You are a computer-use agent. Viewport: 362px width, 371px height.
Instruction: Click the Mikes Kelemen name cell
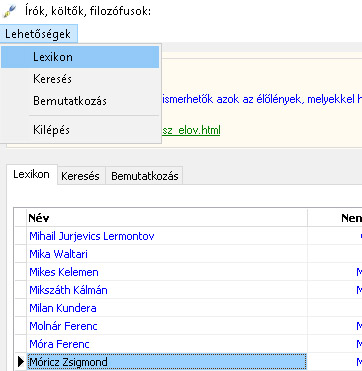(x=167, y=272)
